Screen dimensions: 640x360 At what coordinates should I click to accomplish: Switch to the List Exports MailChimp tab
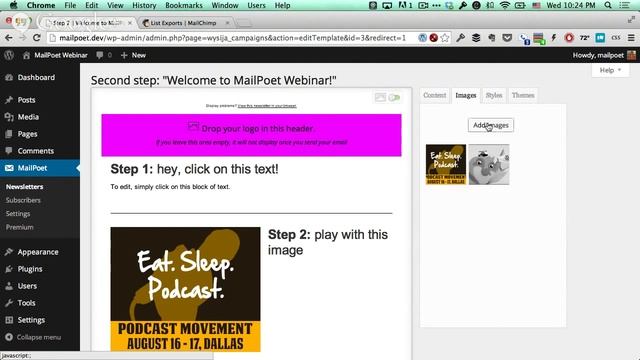(183, 23)
